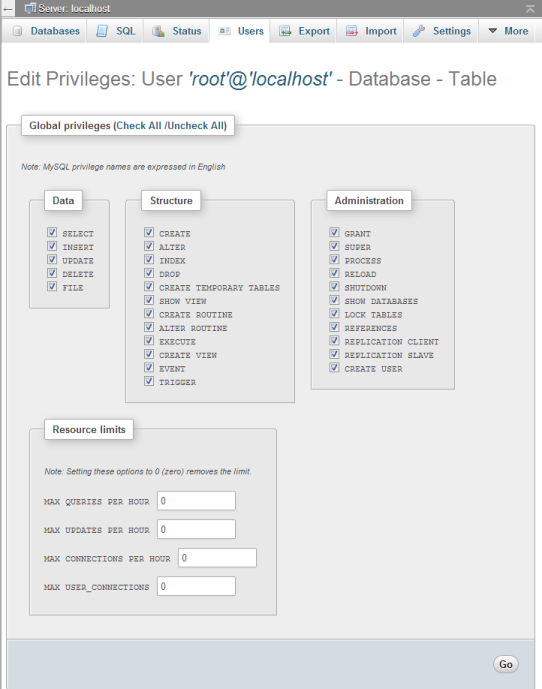Uncheck the SELECT privilege checkbox
Screen dimensions: 542x689
coord(52,232)
